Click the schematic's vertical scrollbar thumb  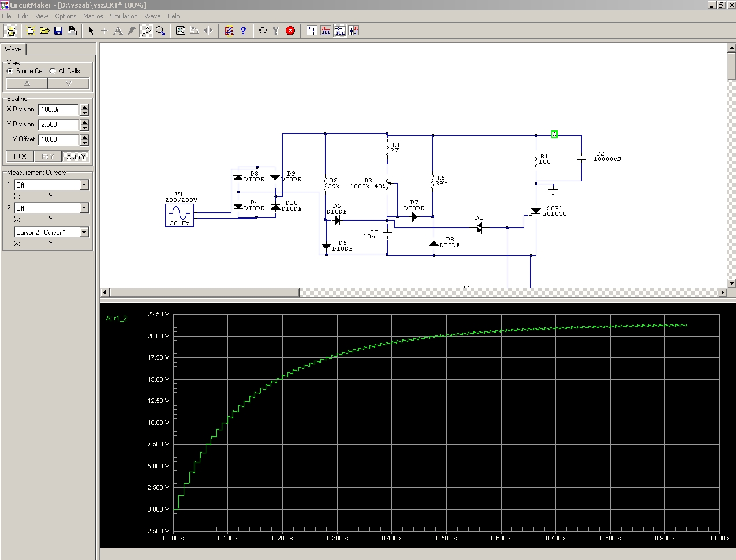pyautogui.click(x=731, y=67)
